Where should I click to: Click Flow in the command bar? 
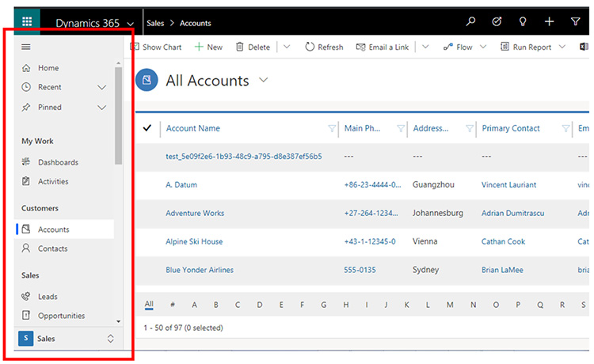point(458,47)
